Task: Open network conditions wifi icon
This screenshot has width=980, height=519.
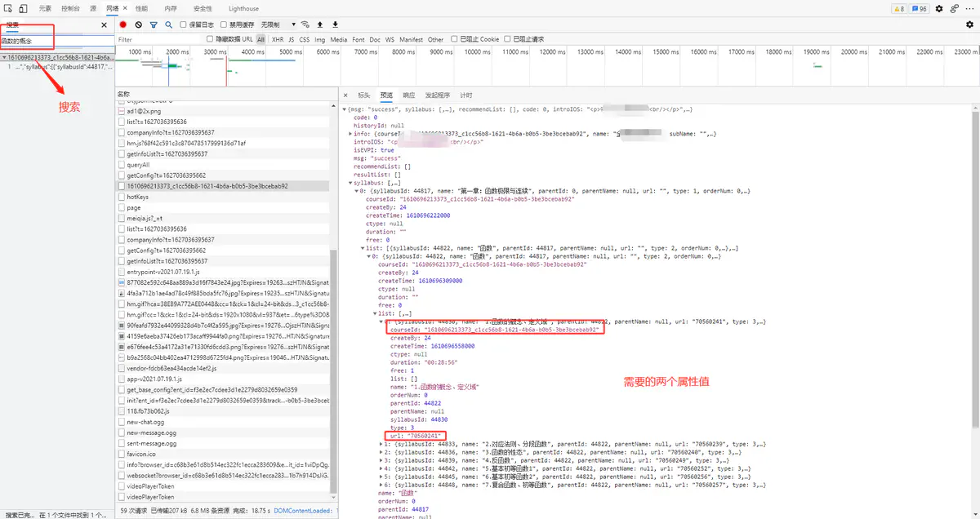Action: [x=305, y=24]
